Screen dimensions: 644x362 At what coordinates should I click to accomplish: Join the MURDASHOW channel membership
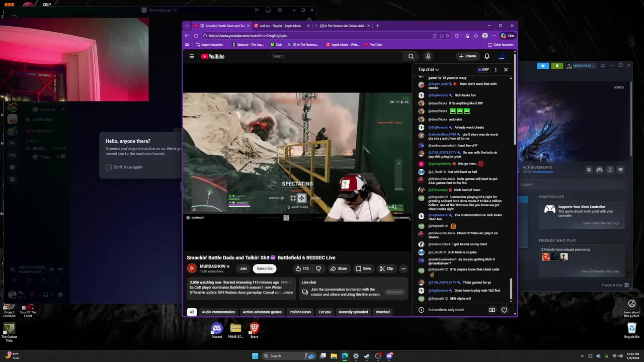[243, 268]
